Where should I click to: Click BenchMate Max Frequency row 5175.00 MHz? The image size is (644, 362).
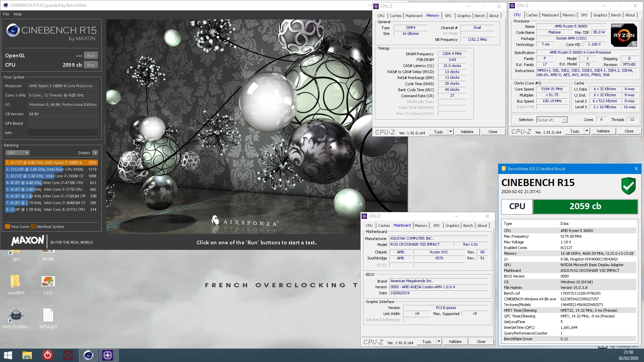(569, 236)
